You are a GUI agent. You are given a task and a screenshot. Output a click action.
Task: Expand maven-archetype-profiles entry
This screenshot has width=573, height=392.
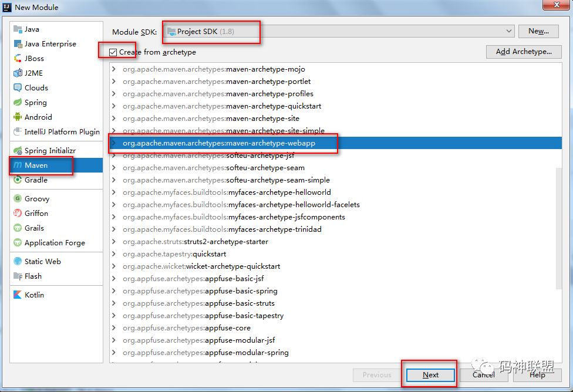point(114,93)
